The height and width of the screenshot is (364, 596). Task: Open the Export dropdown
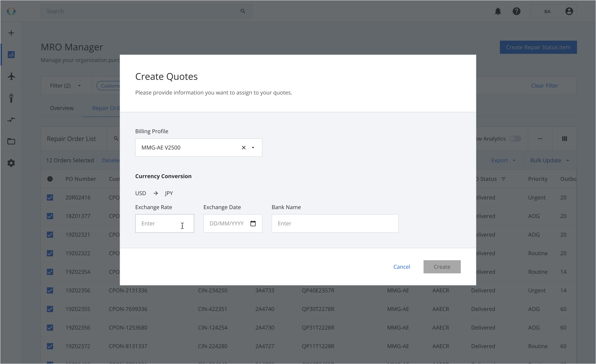[x=503, y=160]
